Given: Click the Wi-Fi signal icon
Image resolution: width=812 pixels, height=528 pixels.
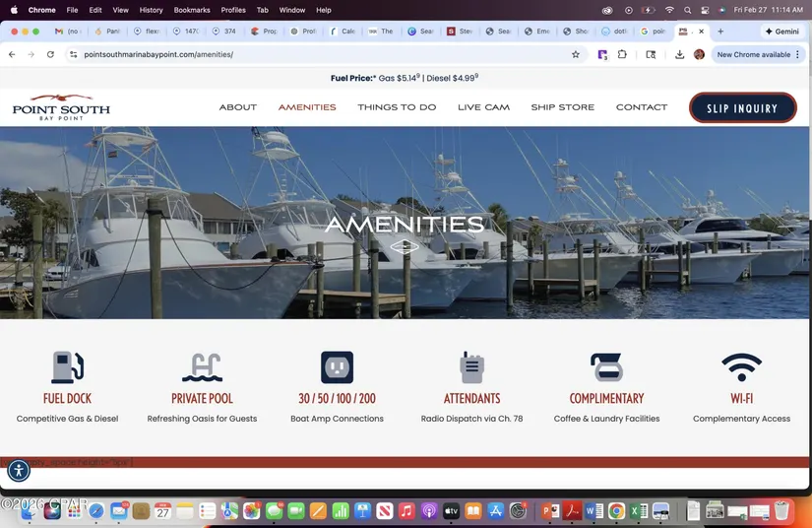Looking at the screenshot, I should tap(741, 367).
